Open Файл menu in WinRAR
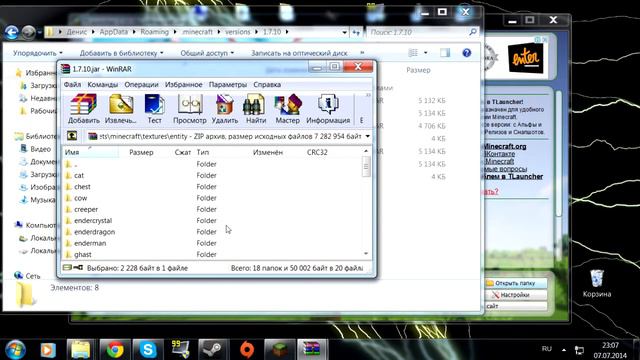 point(72,84)
